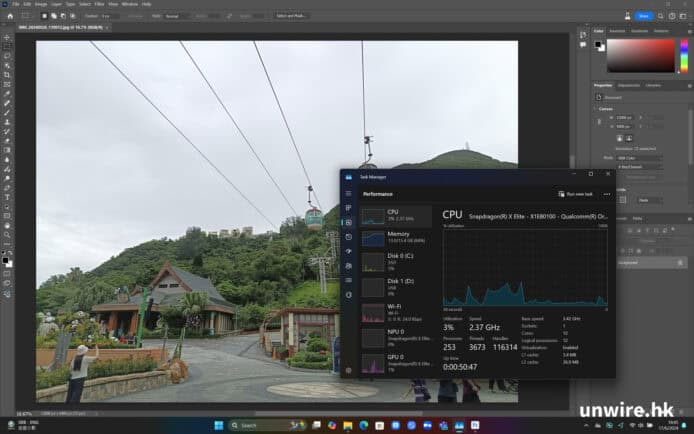Open Task Manager Settings gear icon

point(348,372)
